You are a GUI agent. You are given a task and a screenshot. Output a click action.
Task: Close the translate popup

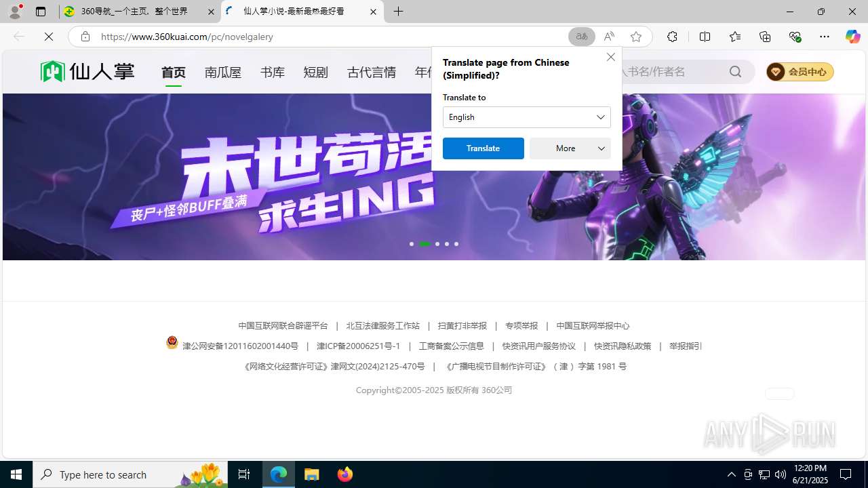pyautogui.click(x=611, y=57)
